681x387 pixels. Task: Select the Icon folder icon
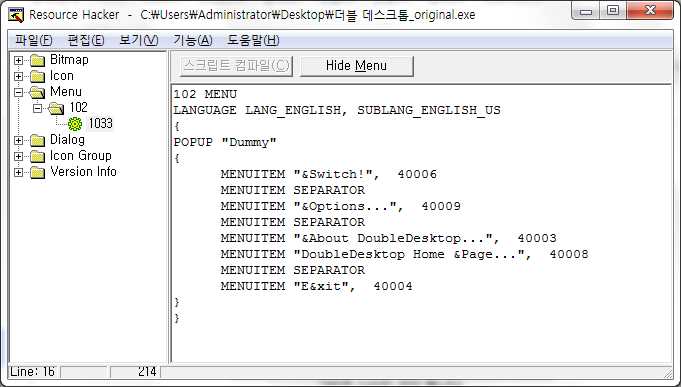tap(38, 76)
